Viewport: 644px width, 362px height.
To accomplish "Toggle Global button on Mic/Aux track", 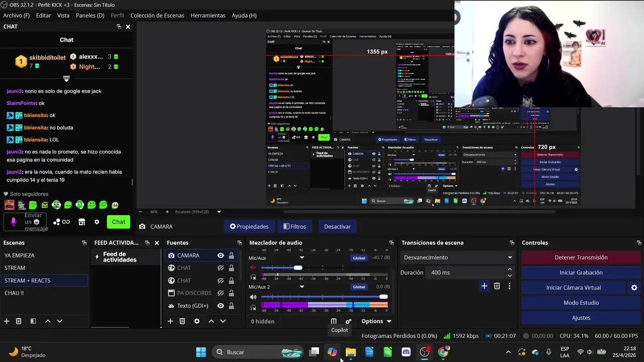I will [x=359, y=258].
